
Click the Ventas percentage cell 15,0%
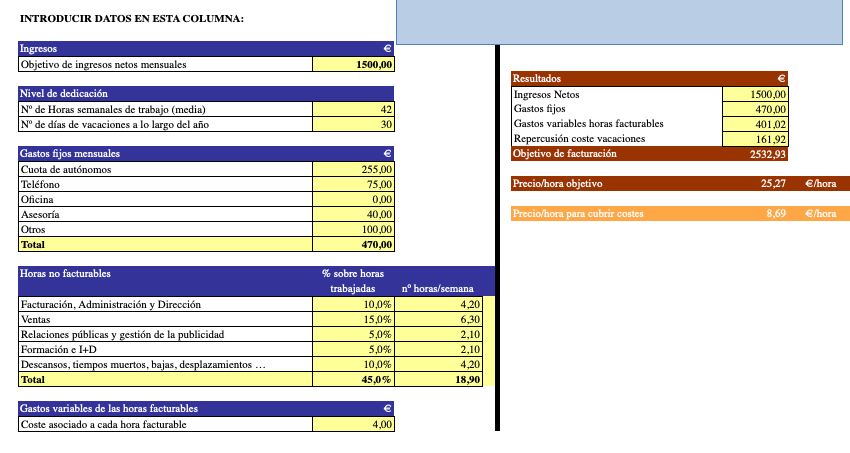click(x=354, y=319)
